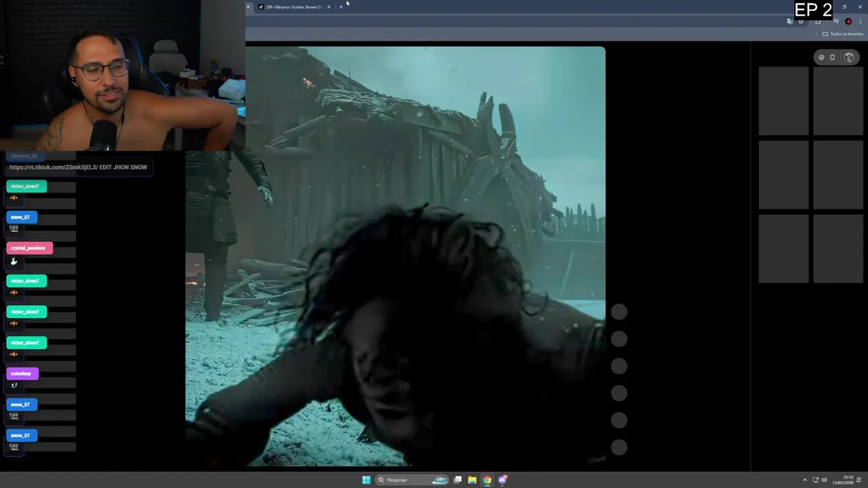Click the Pesquisar taskbar search box
The height and width of the screenshot is (488, 868).
click(x=412, y=480)
